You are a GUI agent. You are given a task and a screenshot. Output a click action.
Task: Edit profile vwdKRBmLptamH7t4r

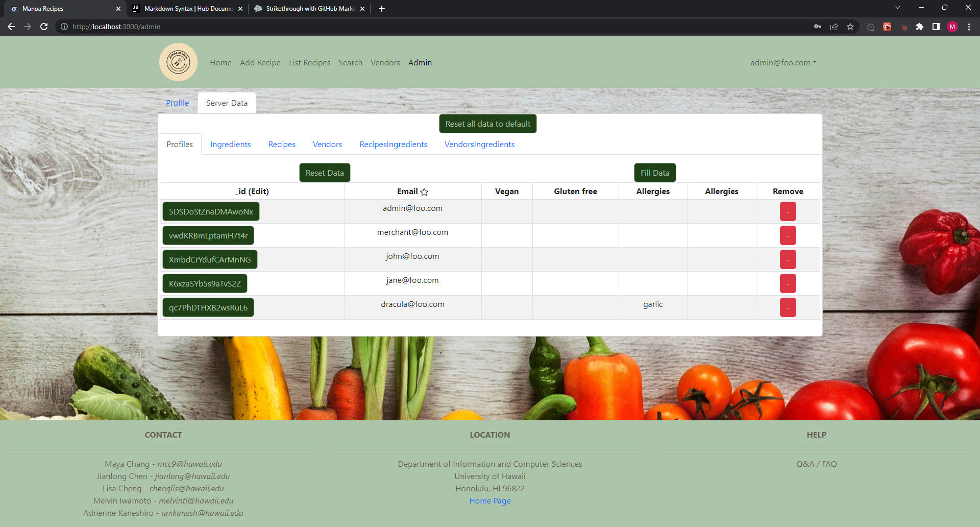pyautogui.click(x=208, y=235)
